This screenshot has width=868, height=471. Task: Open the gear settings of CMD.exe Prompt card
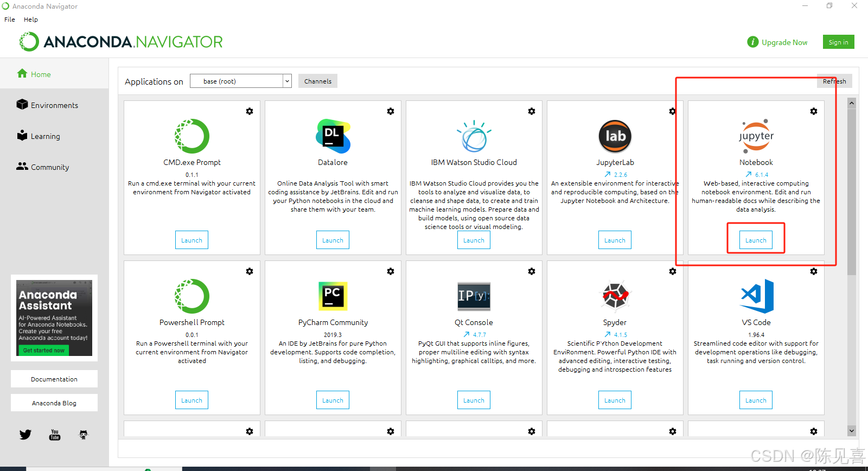250,111
